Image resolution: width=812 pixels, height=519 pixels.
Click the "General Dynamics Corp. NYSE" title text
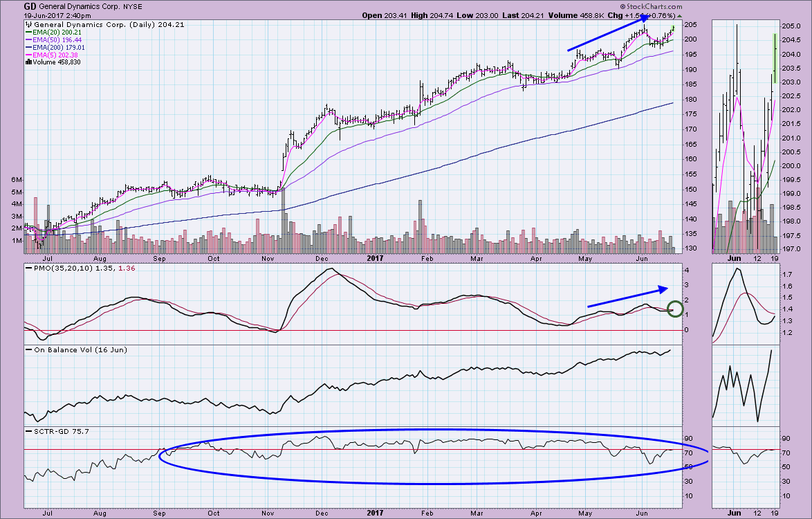coord(91,7)
